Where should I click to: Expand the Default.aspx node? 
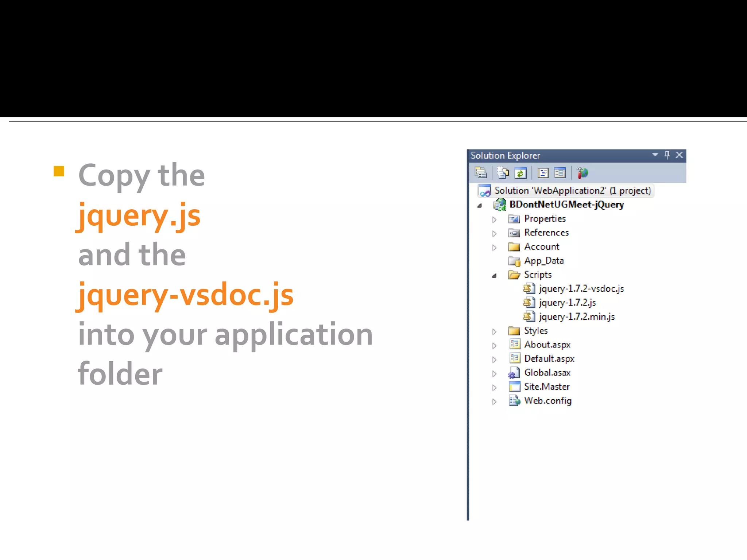point(494,359)
